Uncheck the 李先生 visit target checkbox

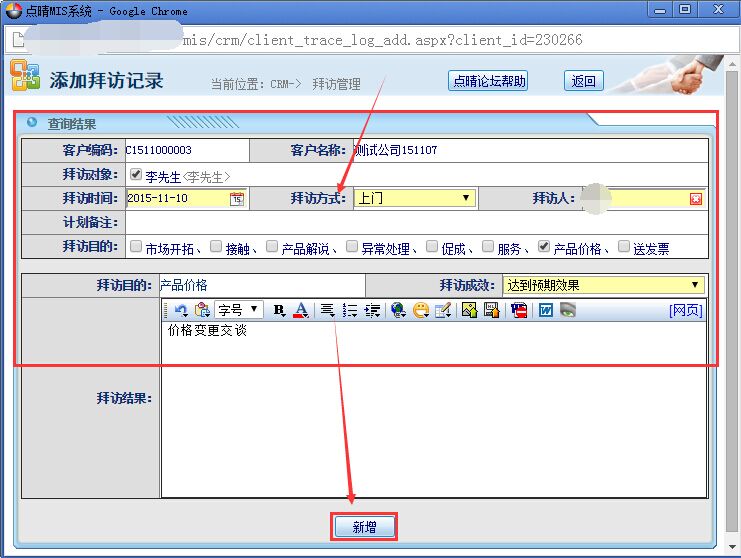136,175
